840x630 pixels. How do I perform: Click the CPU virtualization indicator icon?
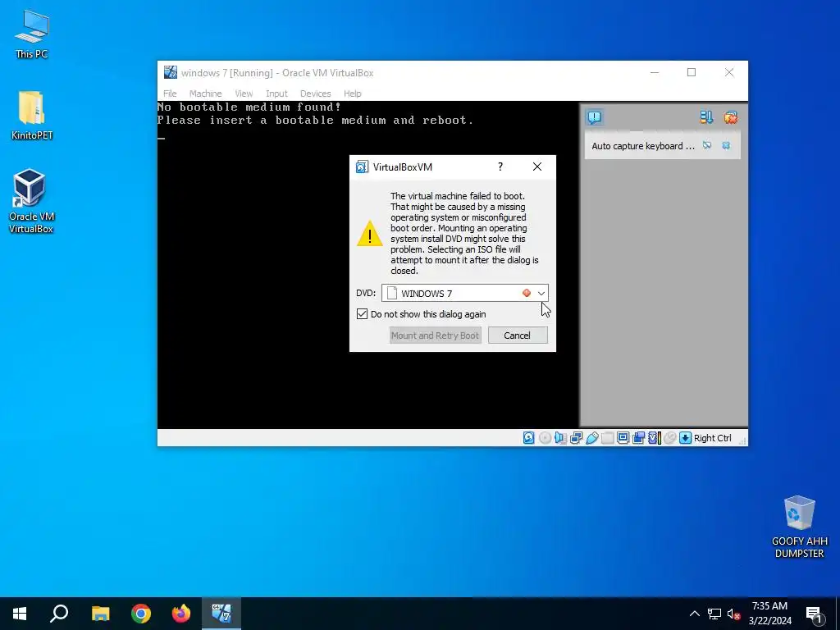pyautogui.click(x=654, y=438)
